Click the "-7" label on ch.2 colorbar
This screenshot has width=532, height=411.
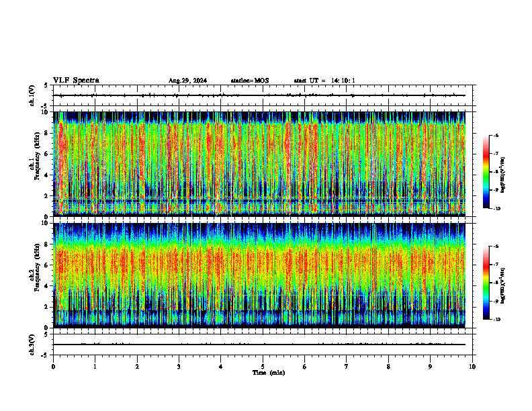[496, 265]
